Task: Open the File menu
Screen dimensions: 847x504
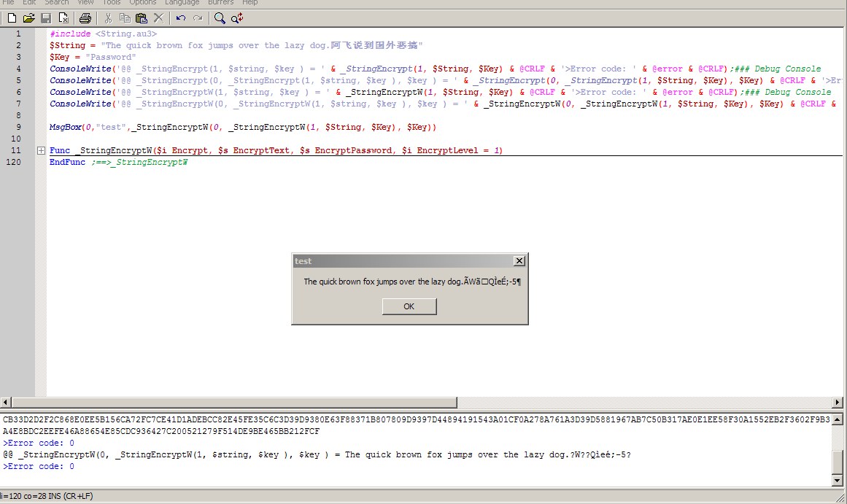Action: 8,3
